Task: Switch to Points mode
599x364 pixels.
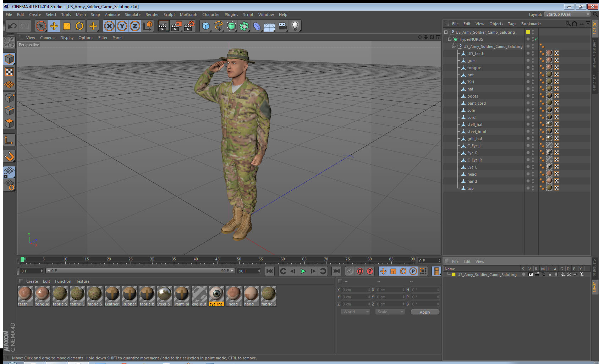Action: 9,98
